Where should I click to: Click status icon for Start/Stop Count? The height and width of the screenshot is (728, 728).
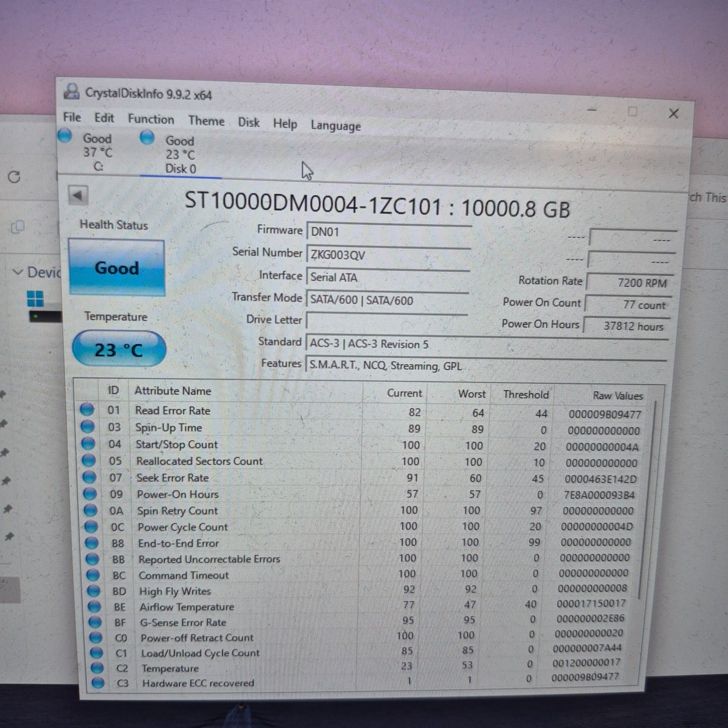[x=88, y=444]
